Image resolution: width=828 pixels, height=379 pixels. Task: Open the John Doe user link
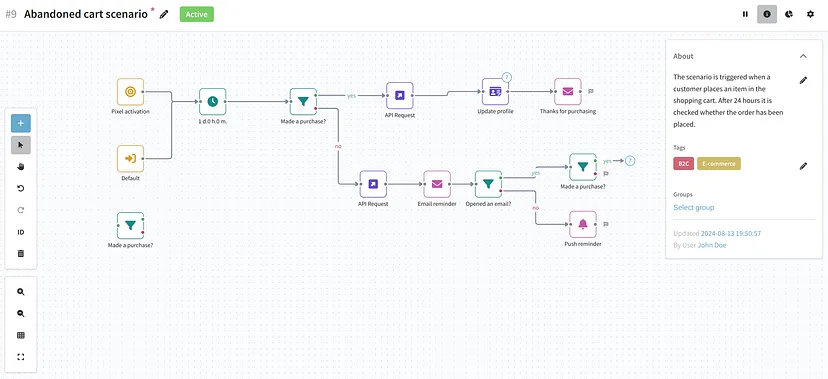pyautogui.click(x=712, y=245)
